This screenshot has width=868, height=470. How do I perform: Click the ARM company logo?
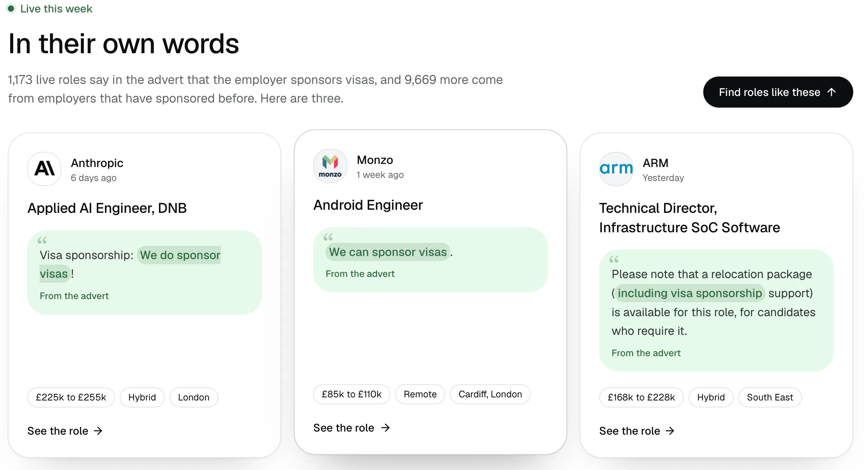click(616, 169)
